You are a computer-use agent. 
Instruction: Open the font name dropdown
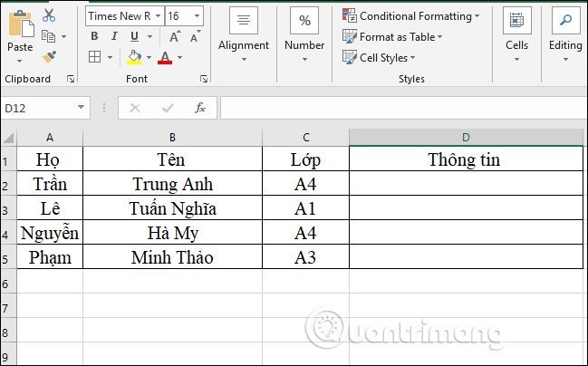158,15
